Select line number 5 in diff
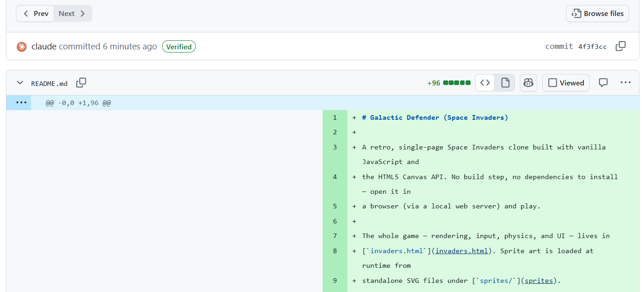The height and width of the screenshot is (292, 644). click(335, 206)
